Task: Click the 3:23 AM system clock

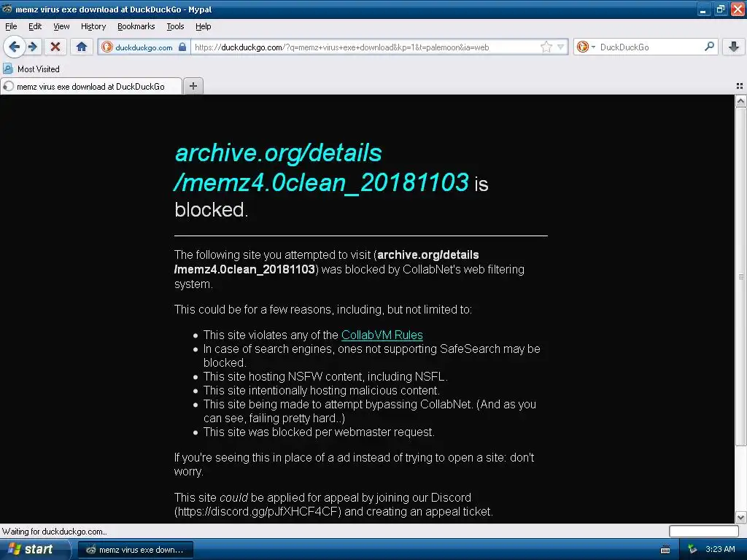Action: pos(720,549)
